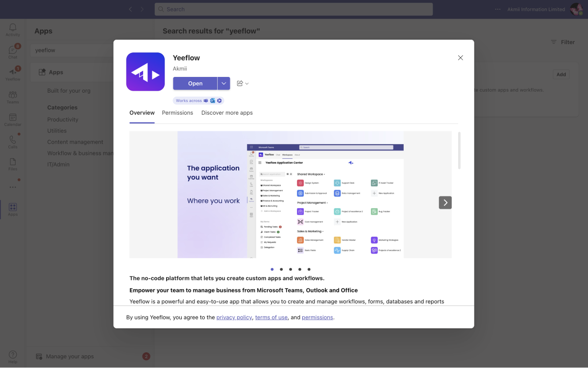Image resolution: width=588 pixels, height=368 pixels.
Task: Select the third carousel dot indicator
Action: [291, 269]
